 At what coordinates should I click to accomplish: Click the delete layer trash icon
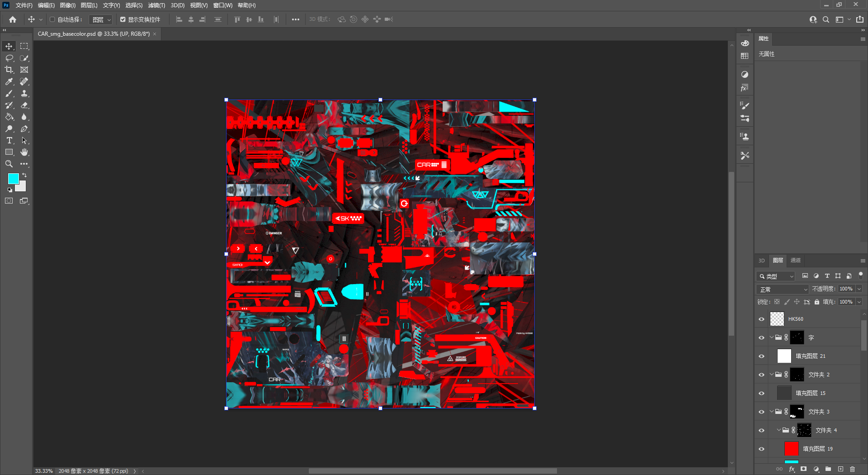coord(853,469)
